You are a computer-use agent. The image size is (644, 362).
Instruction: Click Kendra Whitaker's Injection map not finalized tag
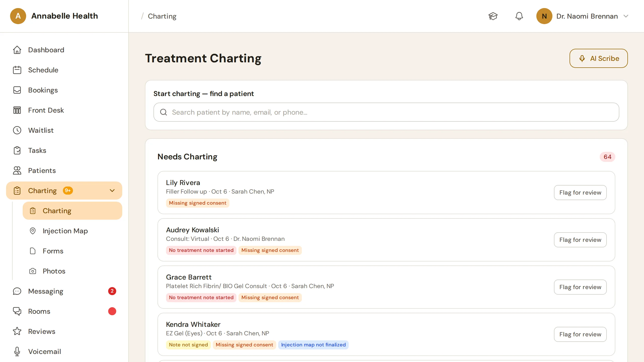tap(313, 345)
